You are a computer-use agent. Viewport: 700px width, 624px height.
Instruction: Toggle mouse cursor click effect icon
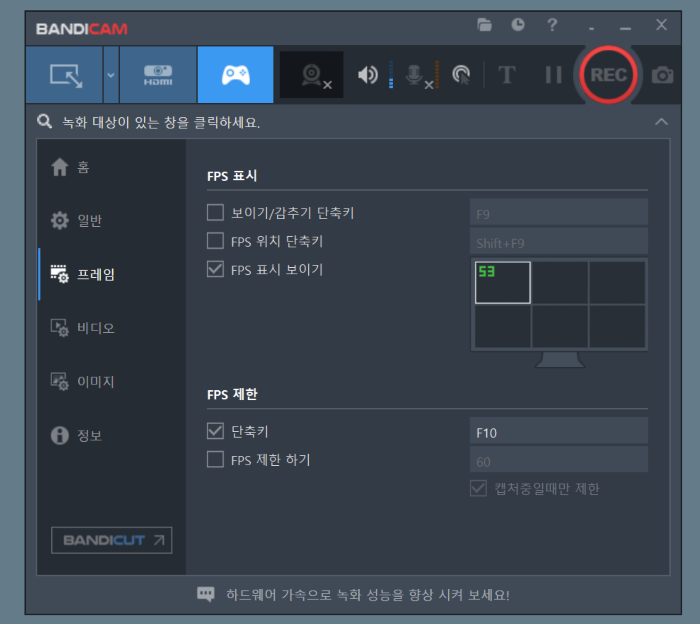(x=461, y=75)
